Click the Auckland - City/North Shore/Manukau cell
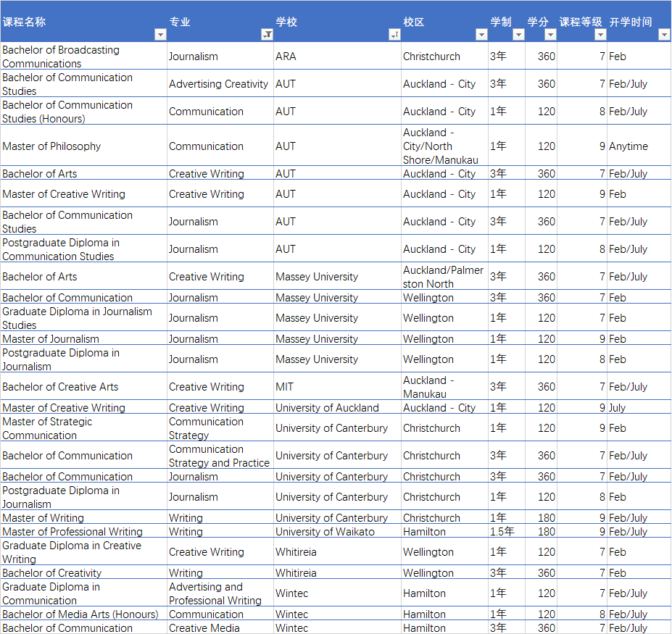 444,146
